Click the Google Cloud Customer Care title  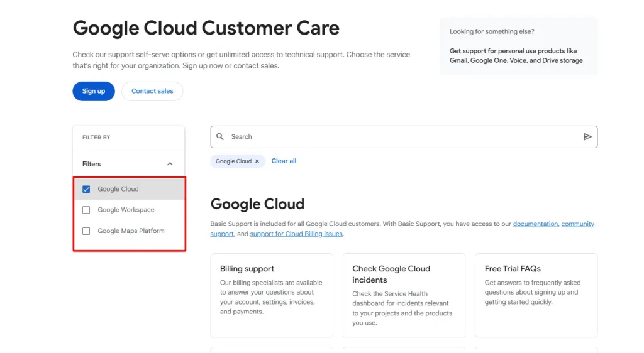tap(206, 28)
